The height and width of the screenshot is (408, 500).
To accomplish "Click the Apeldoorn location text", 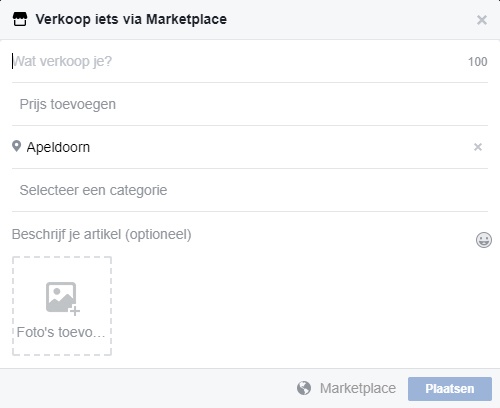I will click(x=58, y=147).
